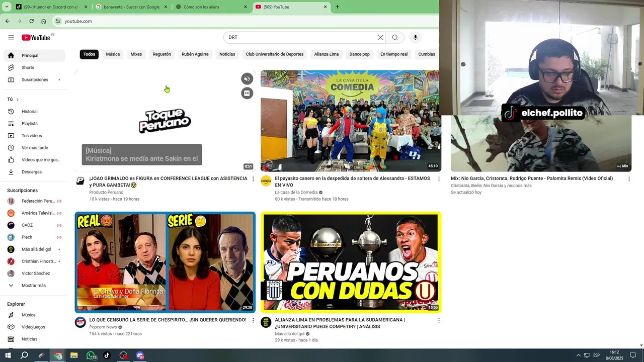Open CAOZ subscription channel
644x362 pixels.
(x=34, y=225)
